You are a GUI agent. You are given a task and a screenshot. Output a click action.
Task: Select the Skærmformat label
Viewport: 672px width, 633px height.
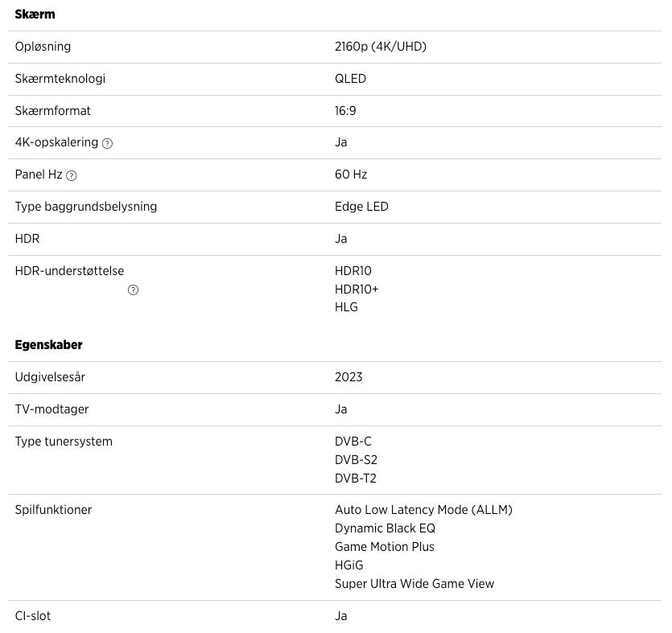[x=52, y=110]
